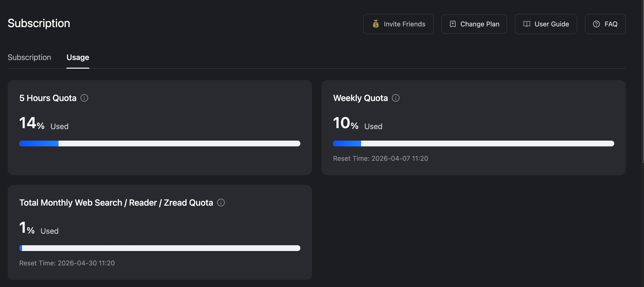
Task: Show info for 5 Hours Quota
Action: (x=84, y=98)
